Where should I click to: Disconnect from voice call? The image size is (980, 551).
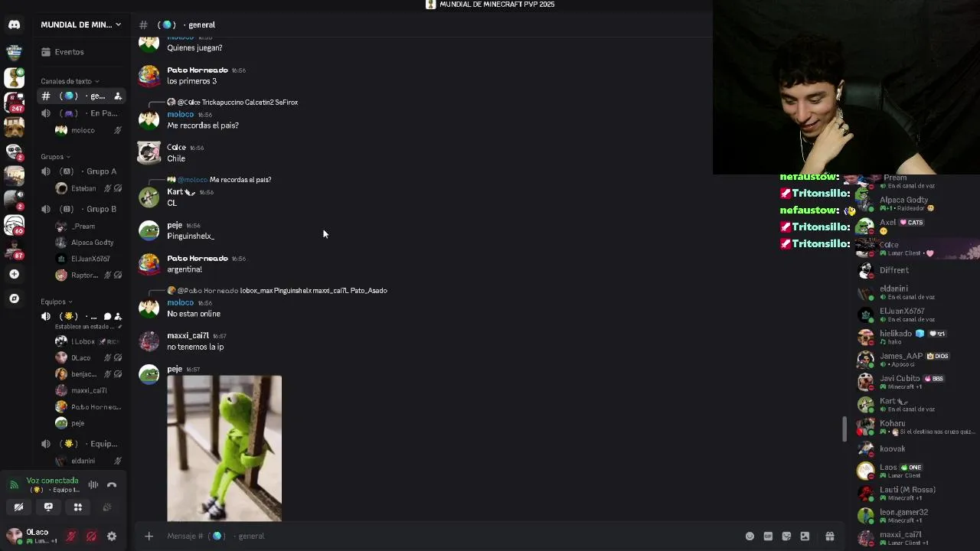coord(112,484)
